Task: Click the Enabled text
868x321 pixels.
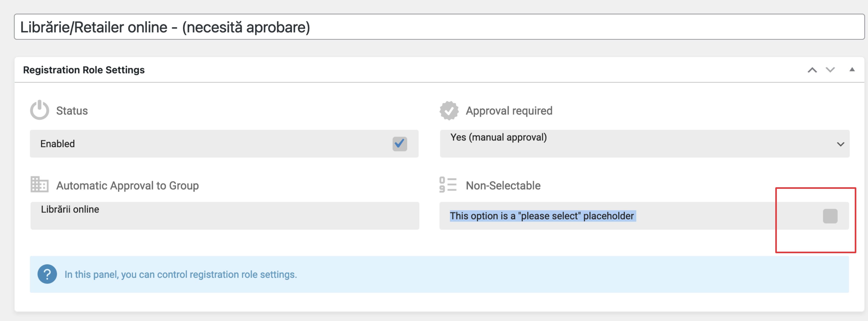Action: 57,144
